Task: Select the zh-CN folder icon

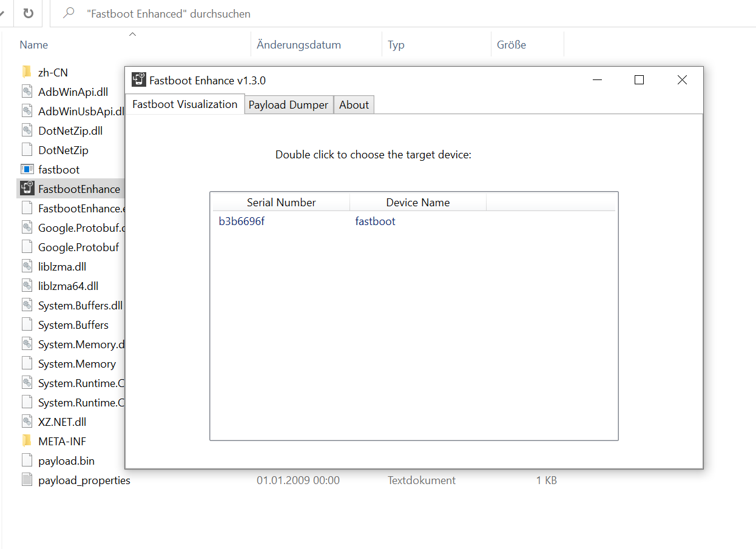Action: pos(27,72)
